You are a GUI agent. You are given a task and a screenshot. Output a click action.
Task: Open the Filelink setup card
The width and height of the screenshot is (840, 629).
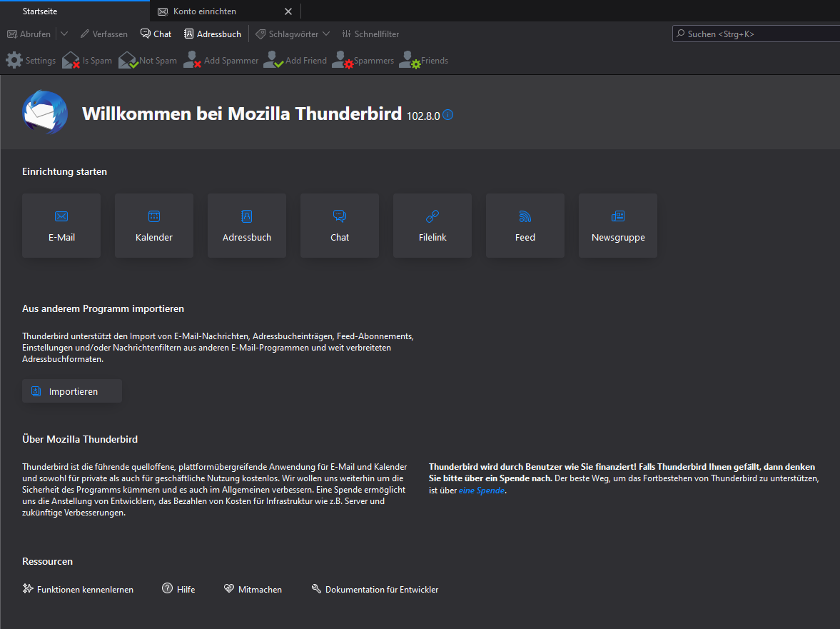(432, 226)
